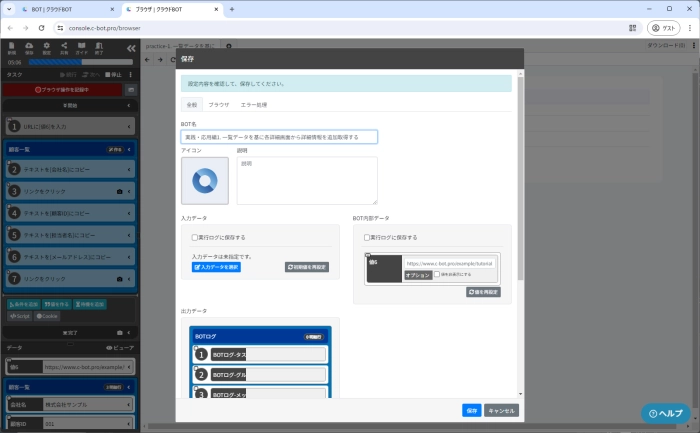Viewport: 700px width, 433px height.
Task: Click Chrome's reload page icon
Action: [x=42, y=28]
